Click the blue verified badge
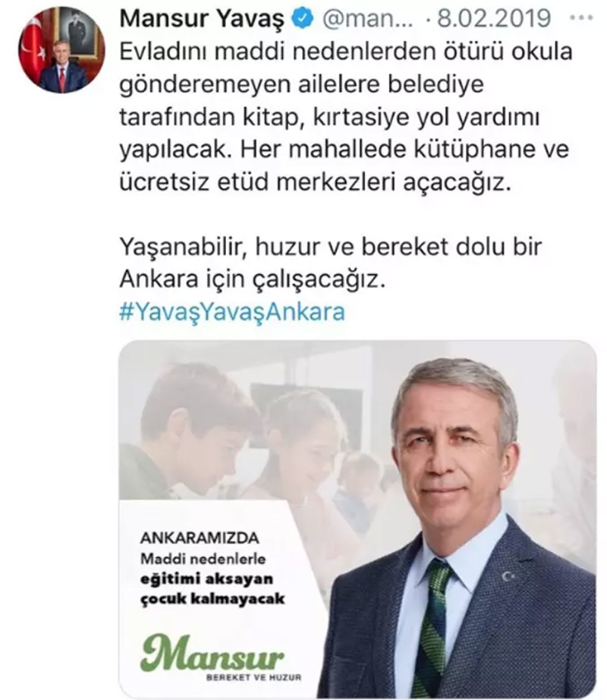The image size is (607, 700). point(303,18)
